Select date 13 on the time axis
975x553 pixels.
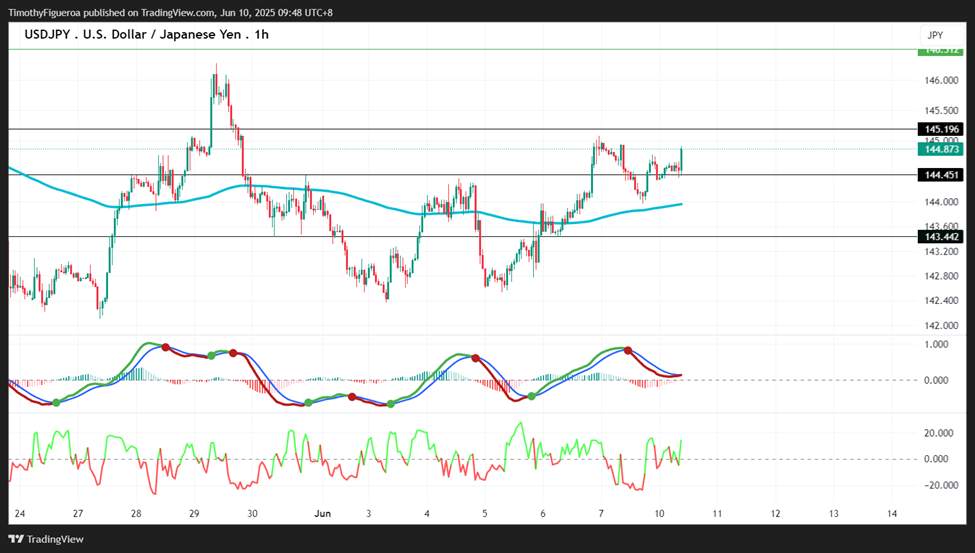coord(834,514)
